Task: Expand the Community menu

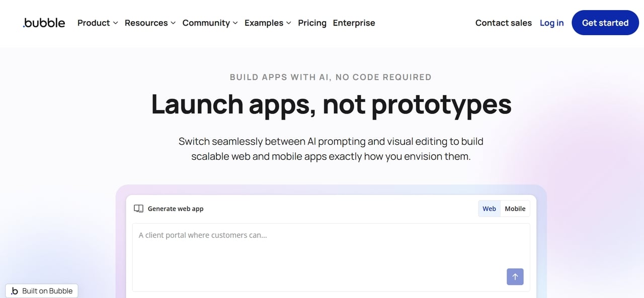Action: (210, 23)
